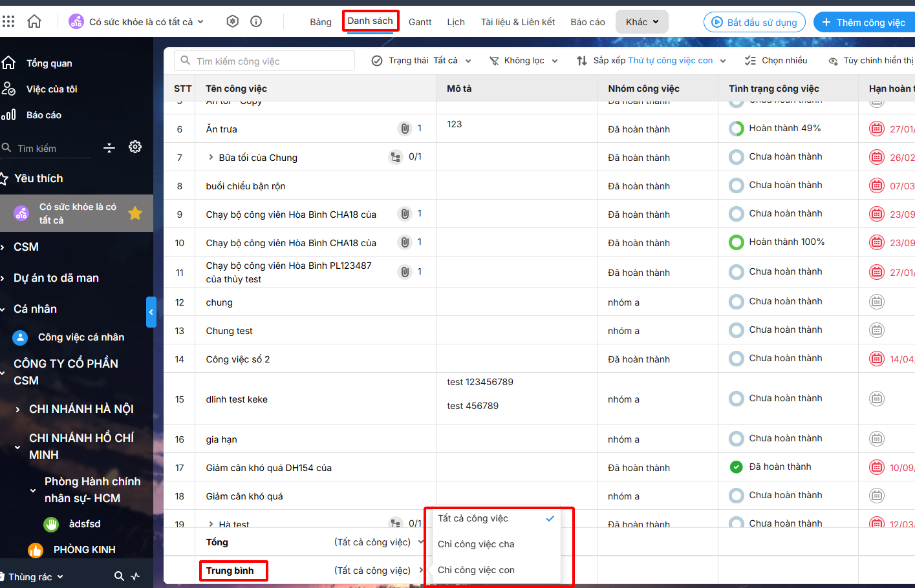
Task: Show project info icon
Action: pos(256,21)
